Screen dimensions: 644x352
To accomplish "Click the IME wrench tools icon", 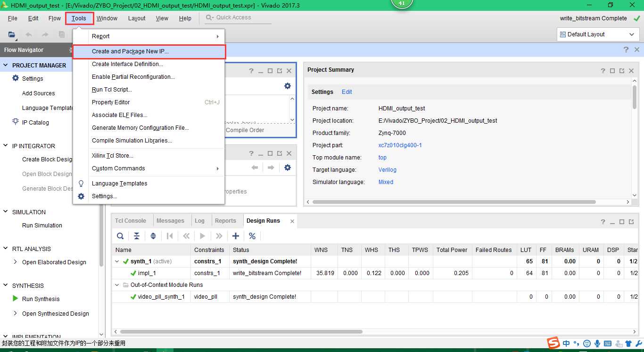I will pyautogui.click(x=638, y=344).
